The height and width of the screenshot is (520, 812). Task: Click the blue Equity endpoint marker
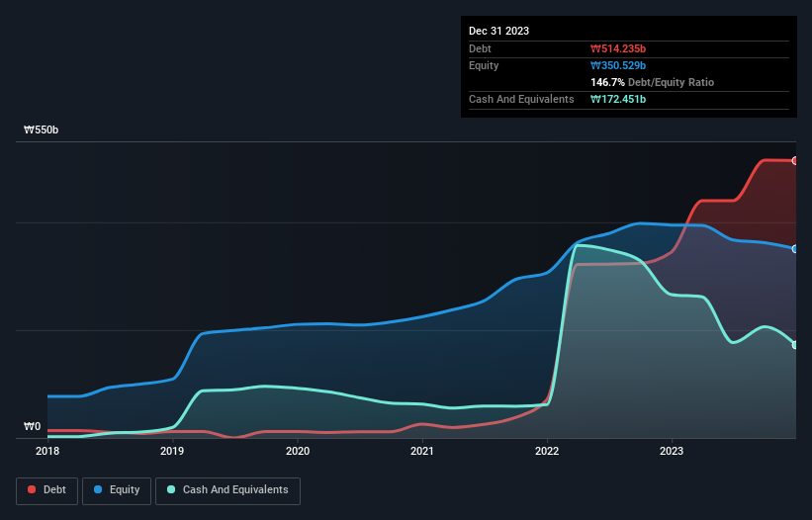point(795,249)
